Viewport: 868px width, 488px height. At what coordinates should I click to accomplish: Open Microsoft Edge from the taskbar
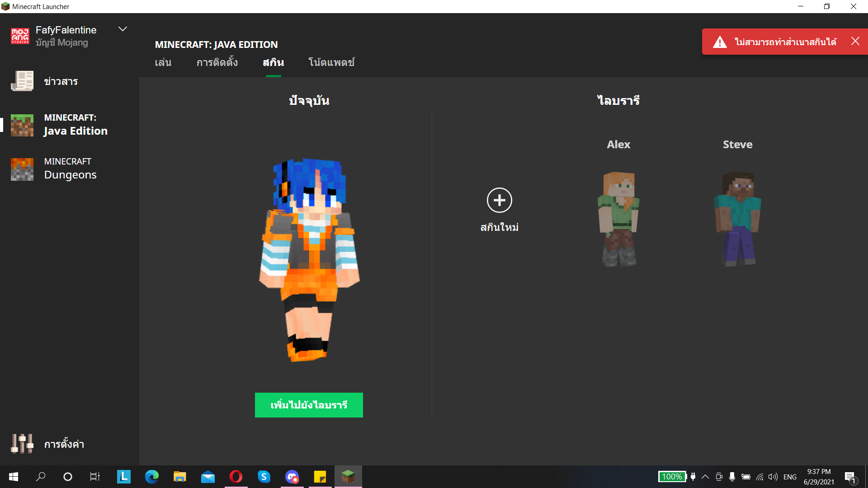[152, 477]
